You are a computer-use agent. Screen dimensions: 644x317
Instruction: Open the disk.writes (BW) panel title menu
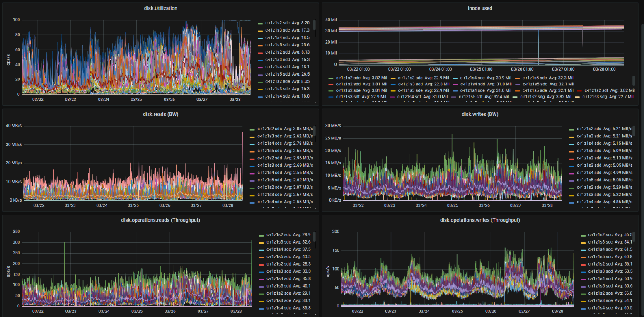[x=480, y=114]
